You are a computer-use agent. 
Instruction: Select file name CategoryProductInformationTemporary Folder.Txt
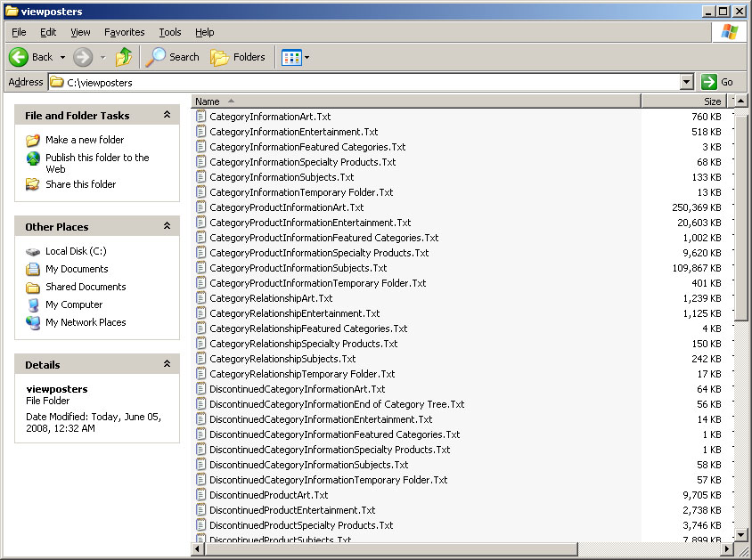[317, 283]
